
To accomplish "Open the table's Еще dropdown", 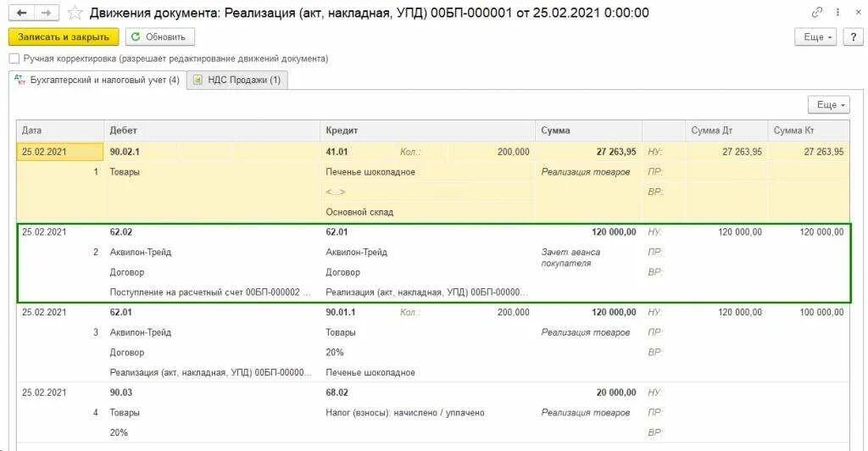I will [829, 104].
